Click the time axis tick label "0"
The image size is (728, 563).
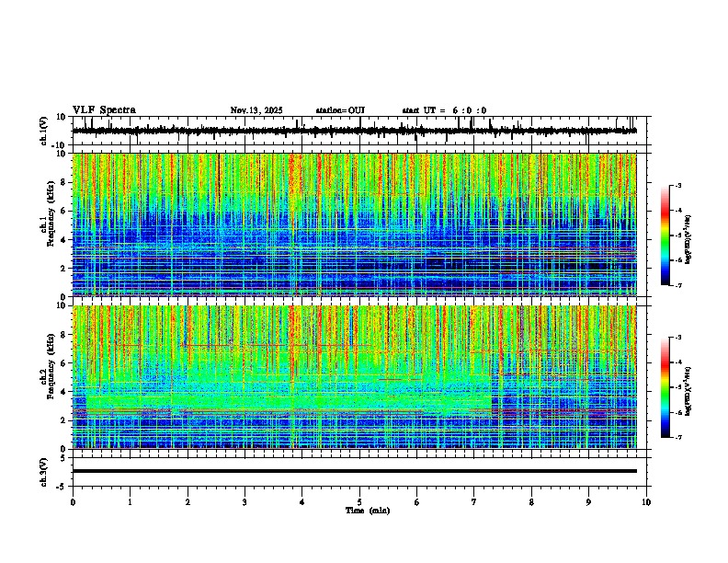pos(73,502)
